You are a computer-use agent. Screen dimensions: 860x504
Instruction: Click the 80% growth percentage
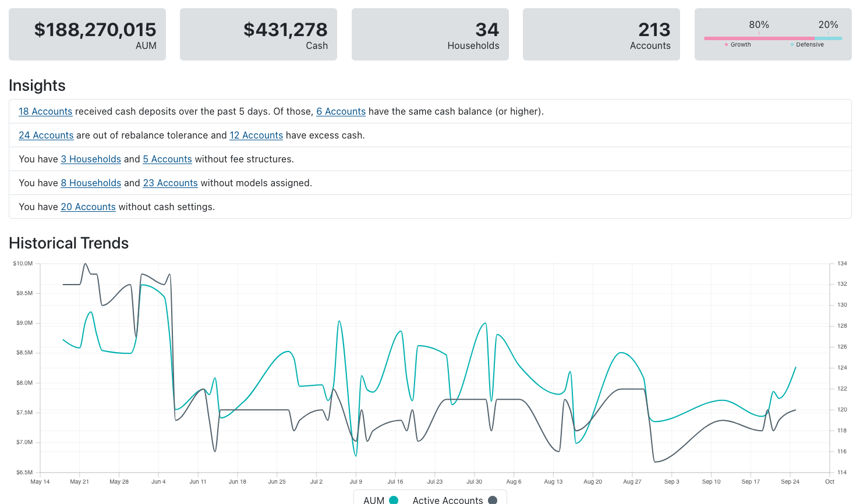[759, 24]
